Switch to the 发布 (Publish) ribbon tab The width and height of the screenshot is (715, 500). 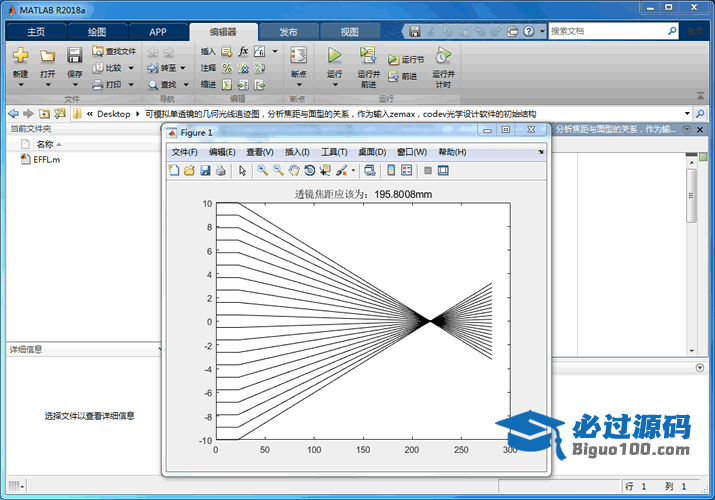tap(288, 32)
